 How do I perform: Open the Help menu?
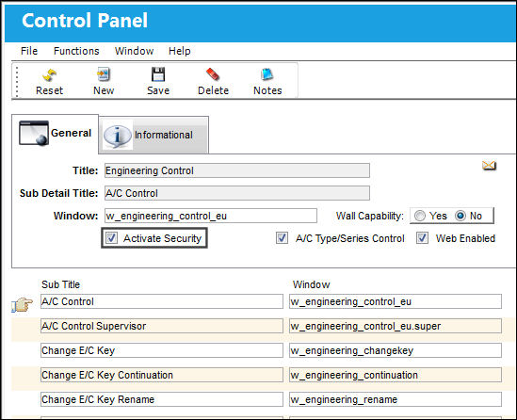point(179,51)
